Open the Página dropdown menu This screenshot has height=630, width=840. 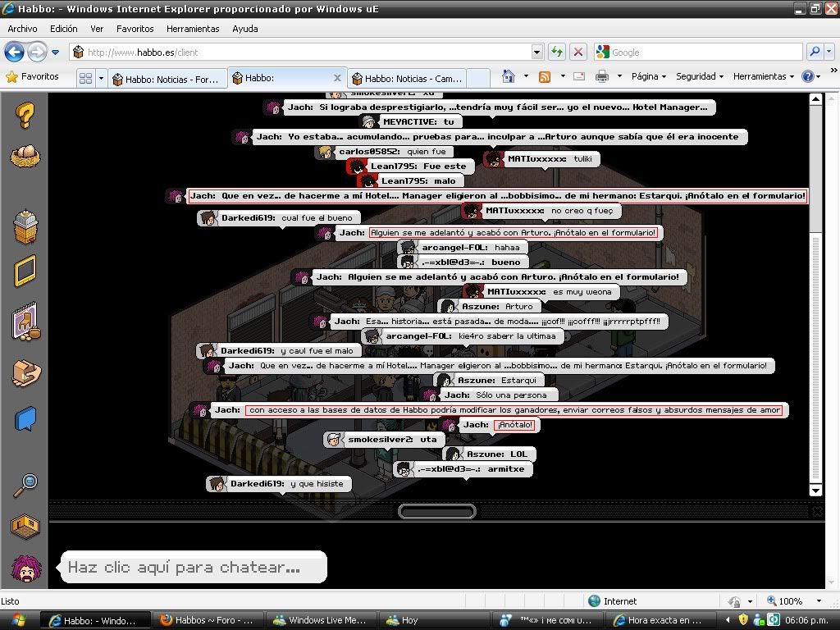(x=649, y=76)
